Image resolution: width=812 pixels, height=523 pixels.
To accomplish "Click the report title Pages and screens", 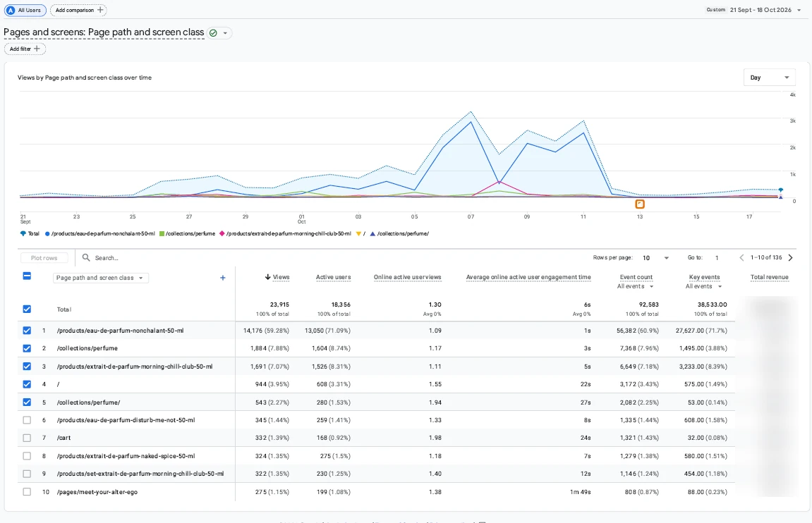I will click(104, 32).
